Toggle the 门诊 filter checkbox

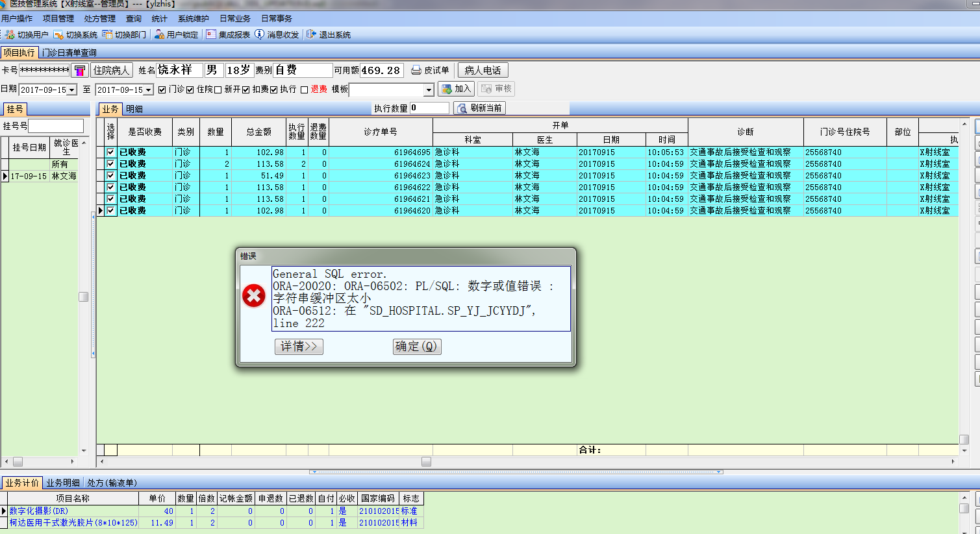tap(162, 90)
